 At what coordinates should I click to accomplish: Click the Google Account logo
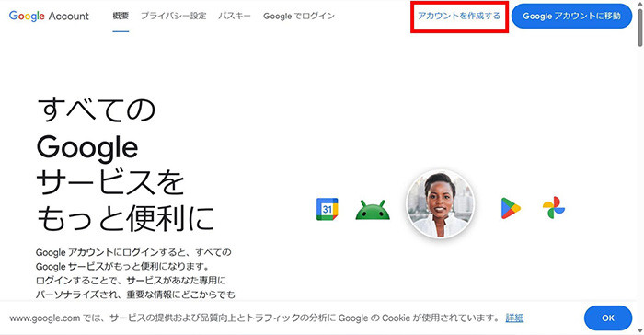[49, 16]
